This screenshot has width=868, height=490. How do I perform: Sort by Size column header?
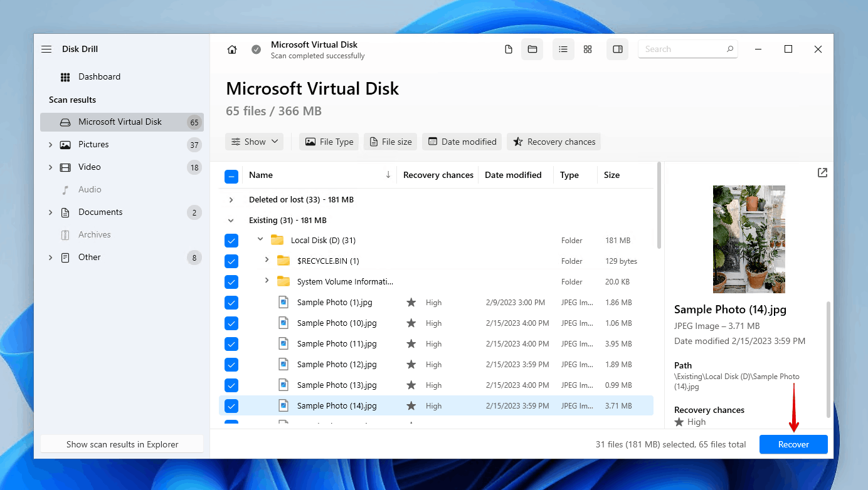[611, 175]
